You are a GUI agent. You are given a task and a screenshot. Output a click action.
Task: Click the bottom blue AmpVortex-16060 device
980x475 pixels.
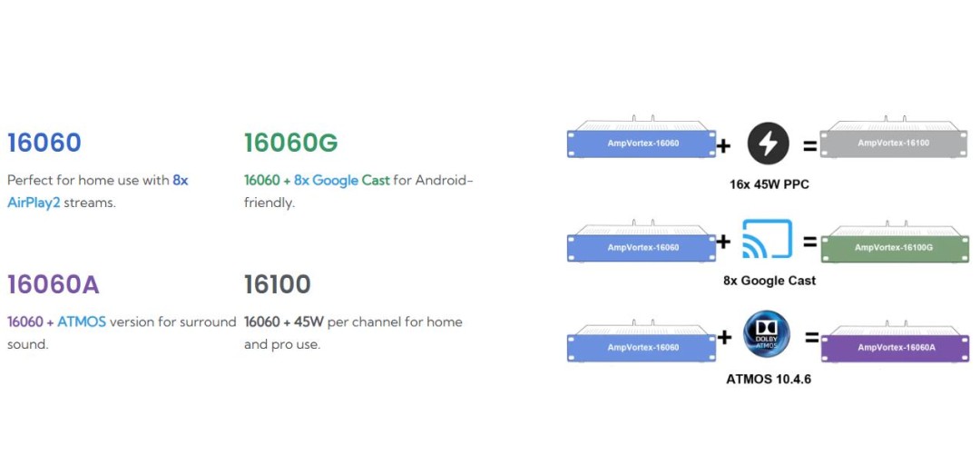click(642, 346)
